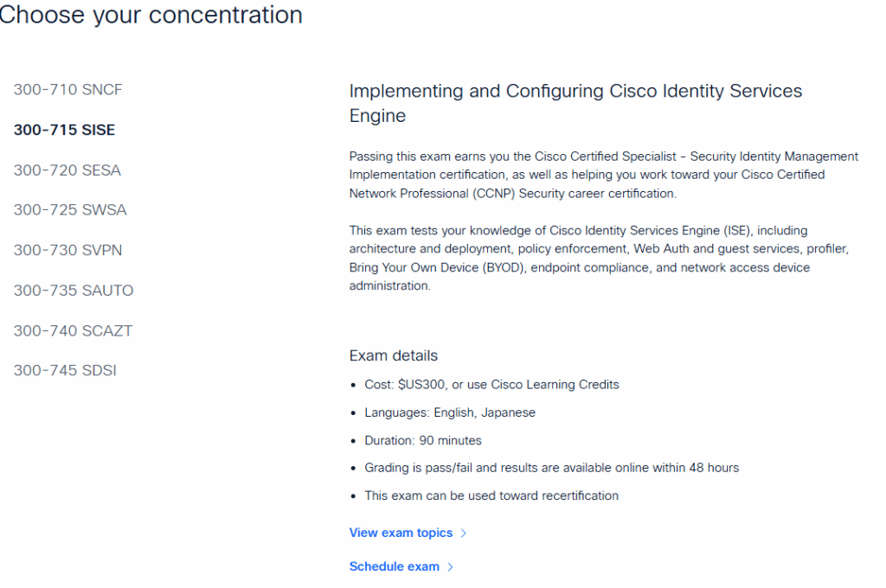
Task: Choose the 300-730 SVPN option
Action: [x=67, y=251]
